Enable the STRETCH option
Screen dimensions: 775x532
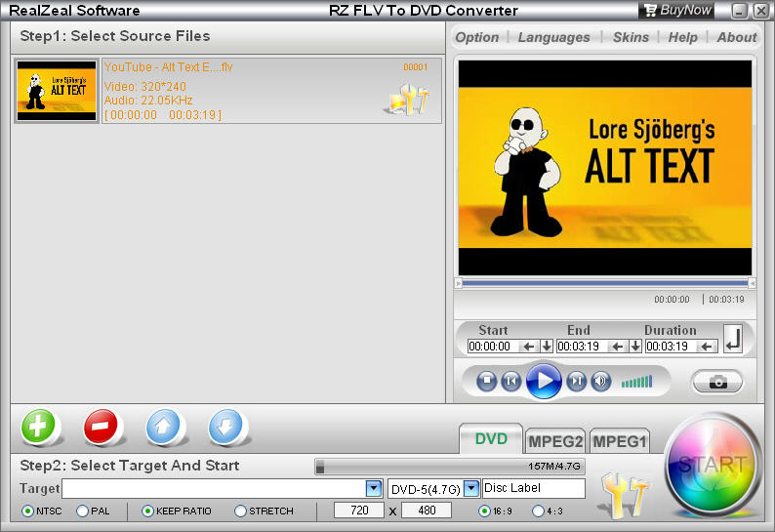pyautogui.click(x=240, y=511)
